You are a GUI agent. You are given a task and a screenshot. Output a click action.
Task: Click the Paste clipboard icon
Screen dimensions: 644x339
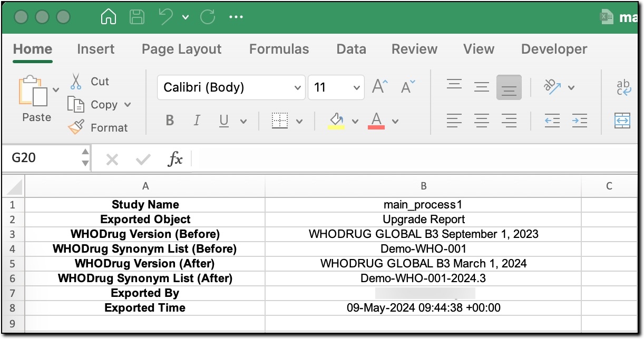pyautogui.click(x=32, y=91)
